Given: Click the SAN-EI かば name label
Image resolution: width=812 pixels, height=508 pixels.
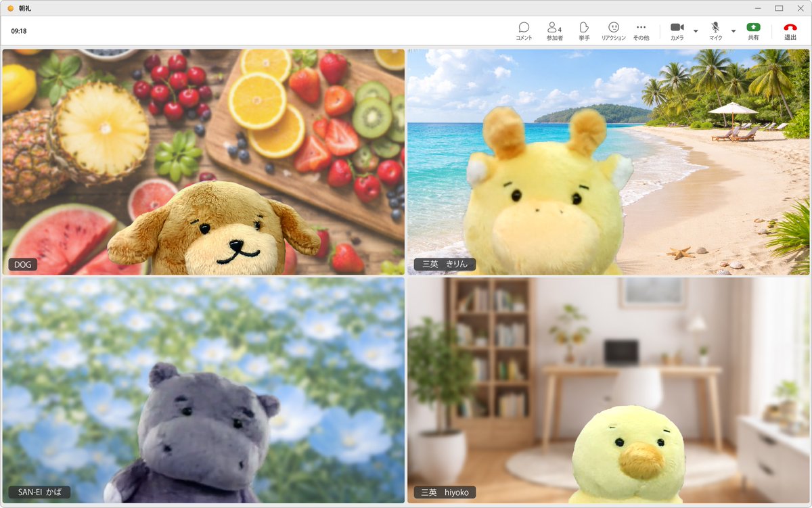Looking at the screenshot, I should click(x=39, y=492).
